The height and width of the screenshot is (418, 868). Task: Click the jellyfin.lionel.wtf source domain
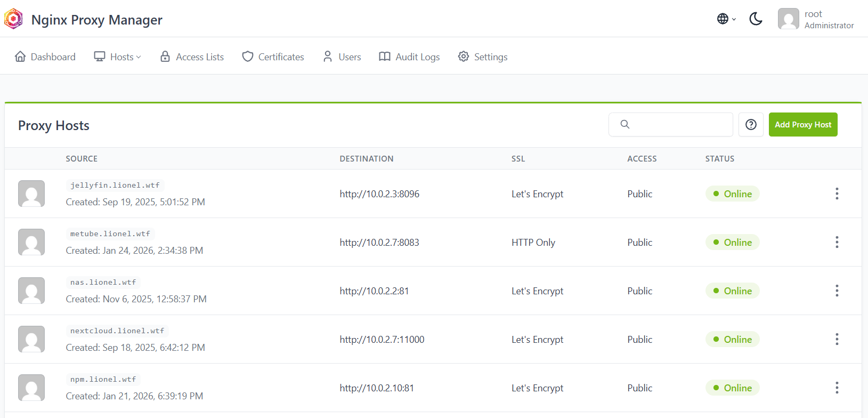click(x=115, y=186)
